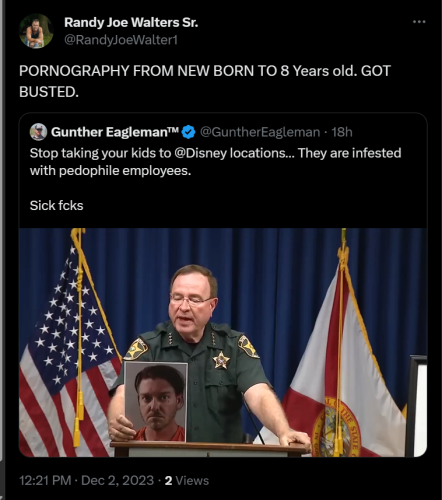Click the blue verified checkmark badge
Screen dimensions: 442x500
[x=188, y=132]
